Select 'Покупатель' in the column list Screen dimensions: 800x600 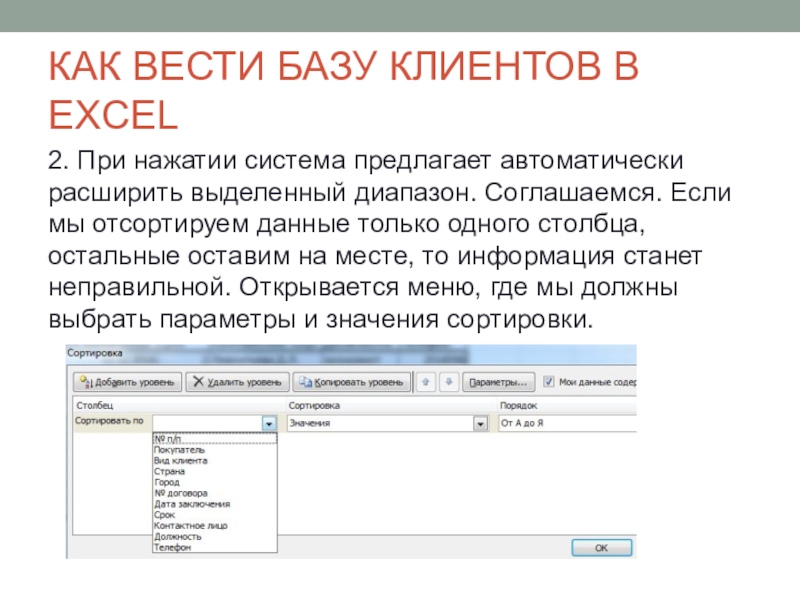(215, 450)
